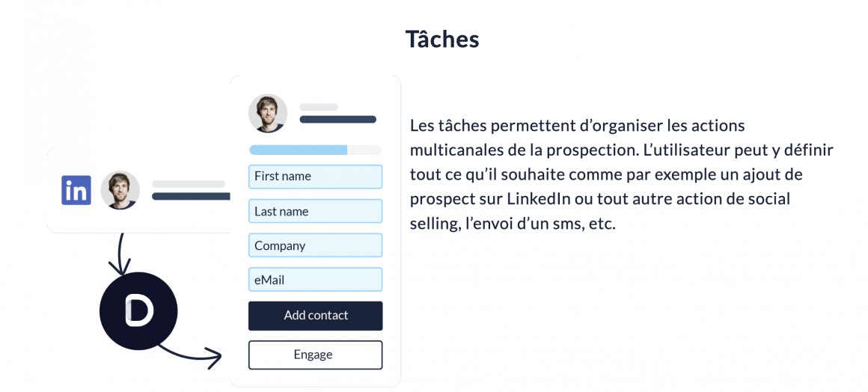Screen dimensions: 868x392
Task: Click the avatar beside the LinkedIn logo
Action: pyautogui.click(x=120, y=190)
